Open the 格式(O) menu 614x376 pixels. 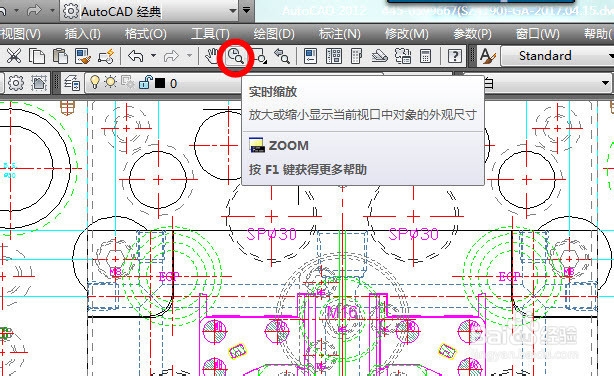[145, 34]
